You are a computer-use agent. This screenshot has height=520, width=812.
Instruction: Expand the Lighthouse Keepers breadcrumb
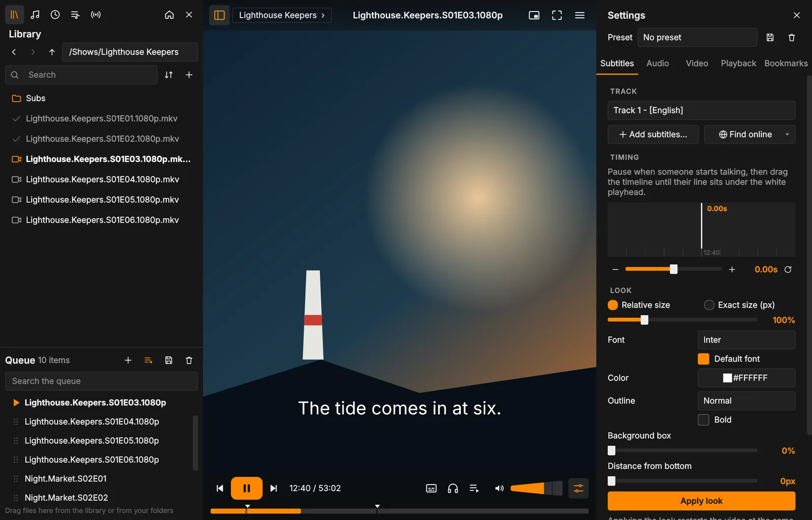[282, 15]
